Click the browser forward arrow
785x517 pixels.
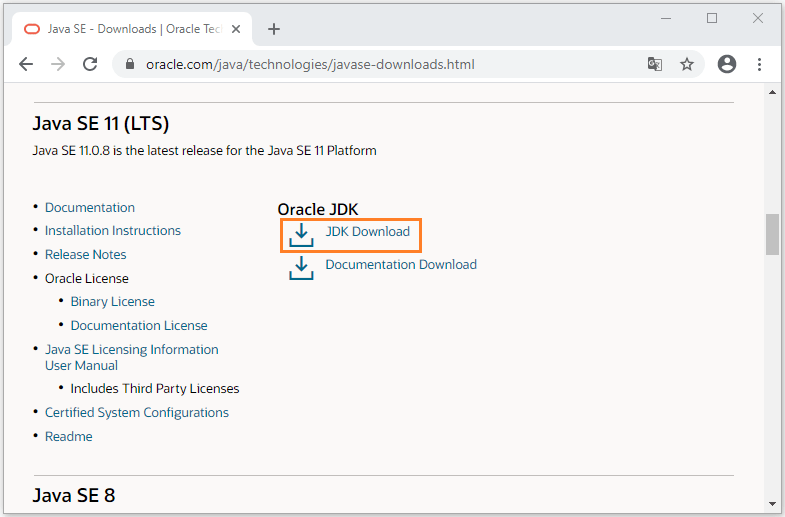pos(58,64)
